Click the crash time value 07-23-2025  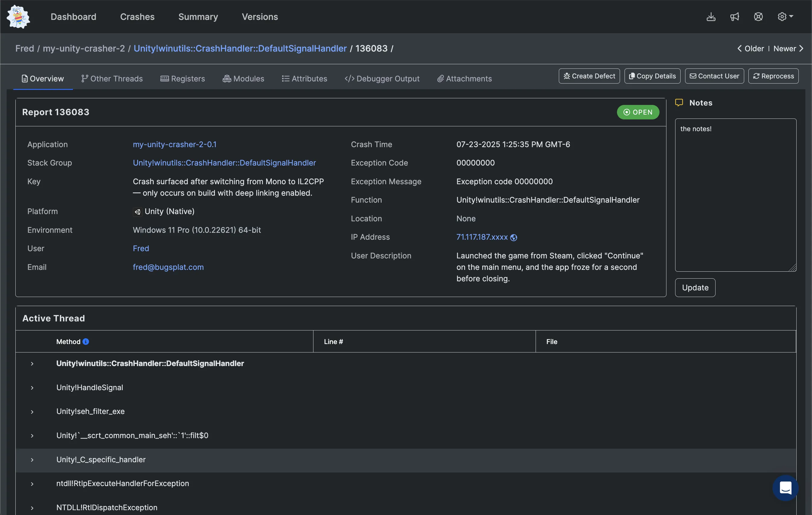tap(513, 144)
